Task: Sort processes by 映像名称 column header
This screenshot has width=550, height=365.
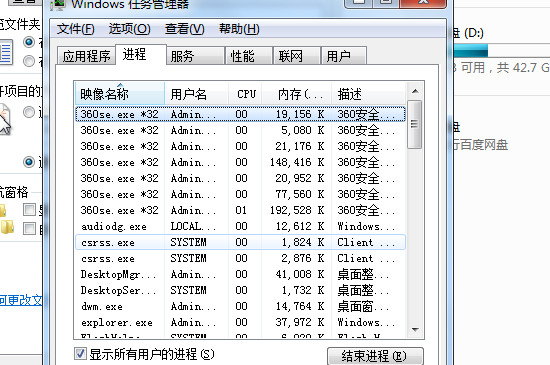Action: (x=120, y=94)
